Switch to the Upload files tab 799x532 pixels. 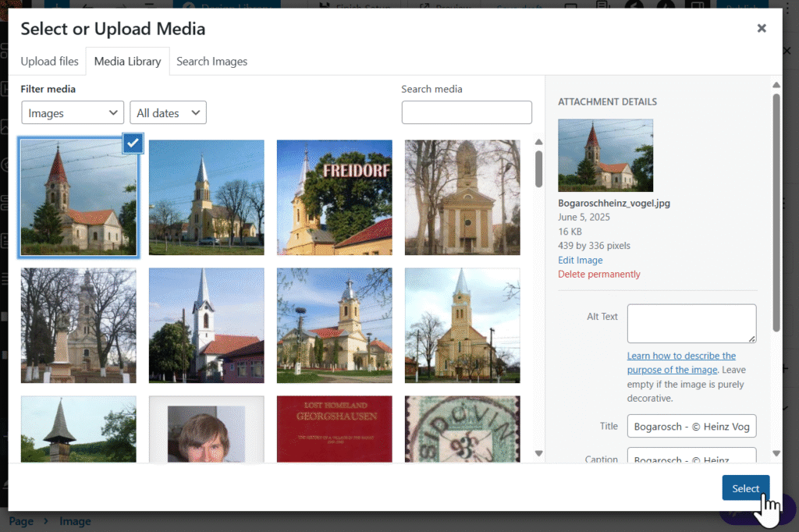(x=49, y=61)
